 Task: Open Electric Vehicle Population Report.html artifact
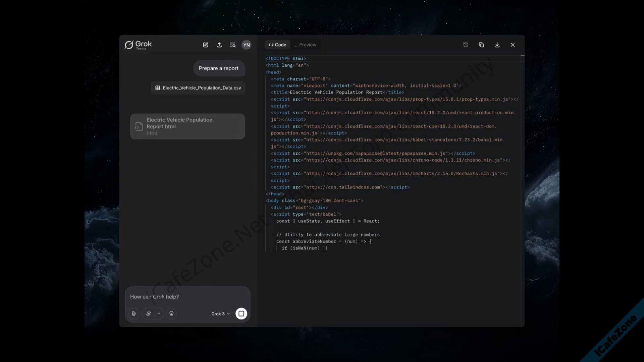pyautogui.click(x=187, y=126)
